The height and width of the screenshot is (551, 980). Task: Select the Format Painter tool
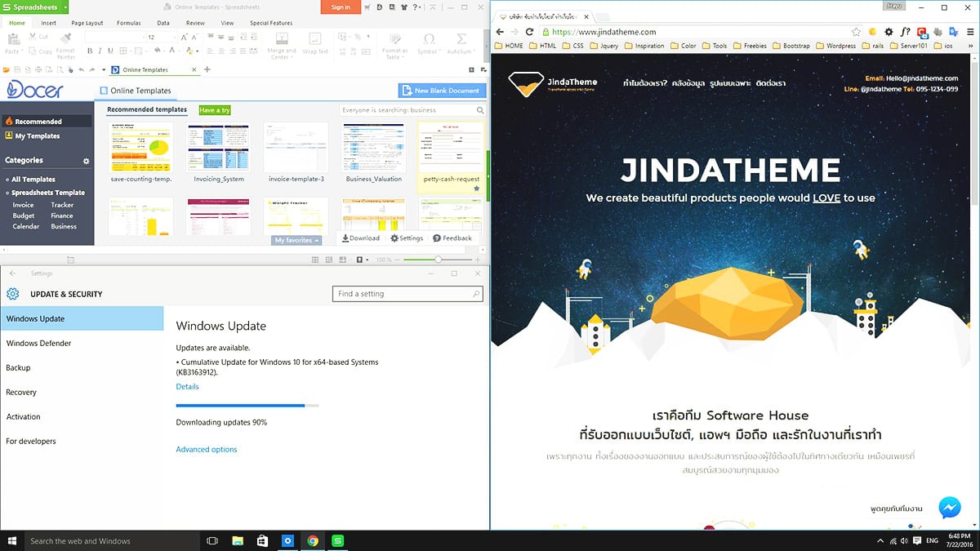click(x=65, y=47)
